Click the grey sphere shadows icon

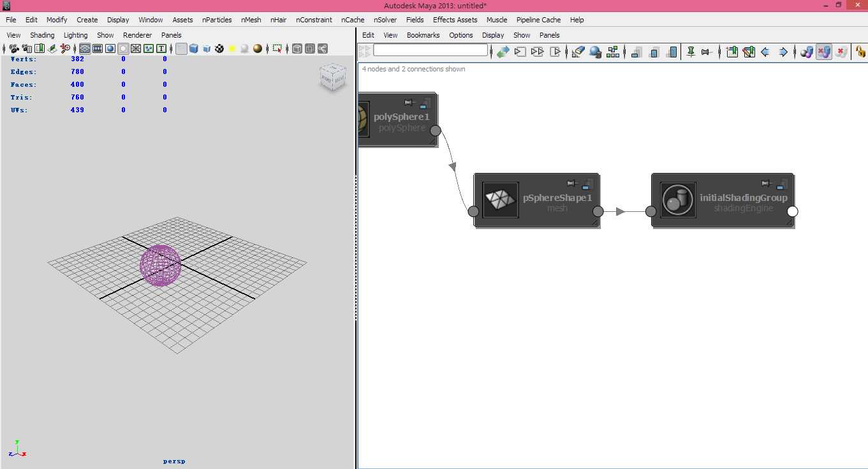[245, 48]
